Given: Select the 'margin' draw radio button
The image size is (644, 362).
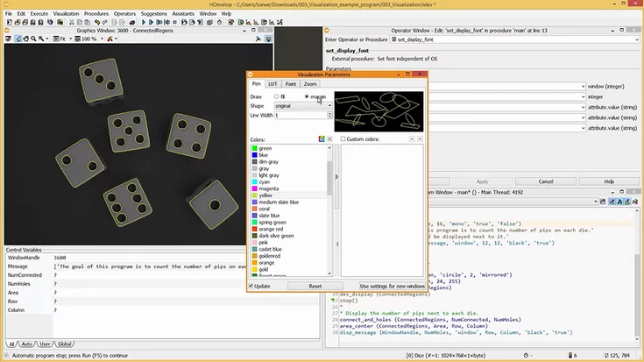Looking at the screenshot, I should point(306,96).
